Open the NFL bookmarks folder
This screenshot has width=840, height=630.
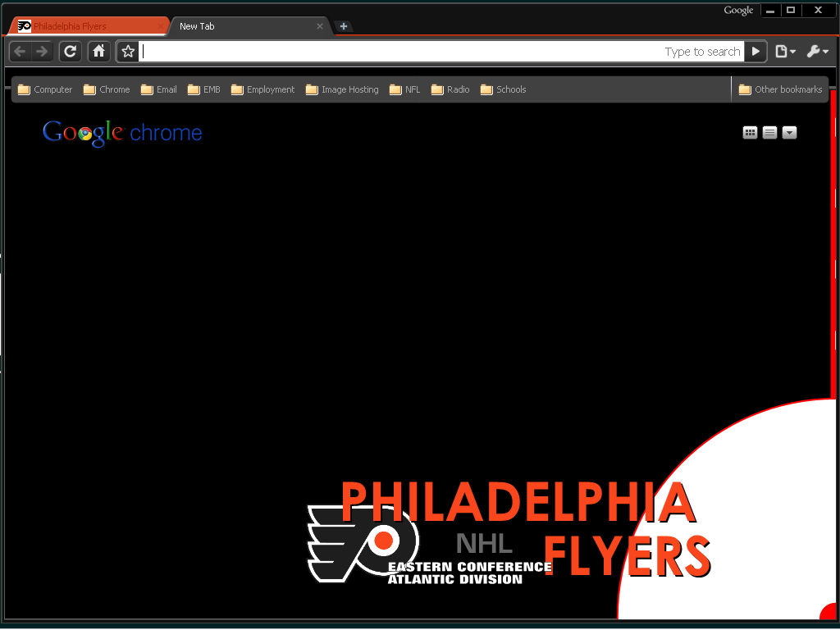pos(404,89)
